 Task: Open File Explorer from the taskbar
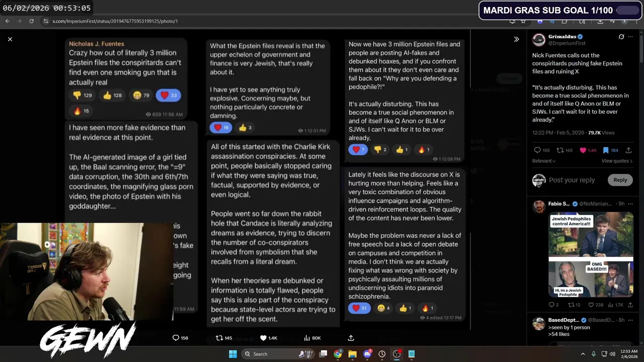click(x=352, y=354)
